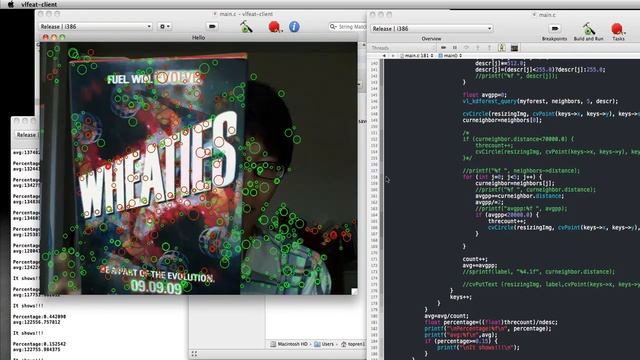
Task: Open the main.c:181 file history popup
Action: (416, 56)
